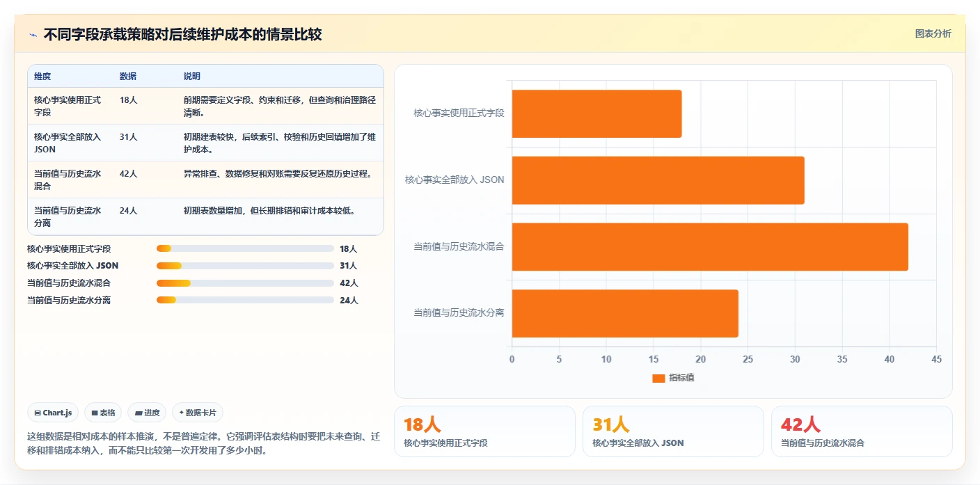Click the 31人 value in the table
Image resolution: width=980 pixels, height=485 pixels.
(x=129, y=137)
